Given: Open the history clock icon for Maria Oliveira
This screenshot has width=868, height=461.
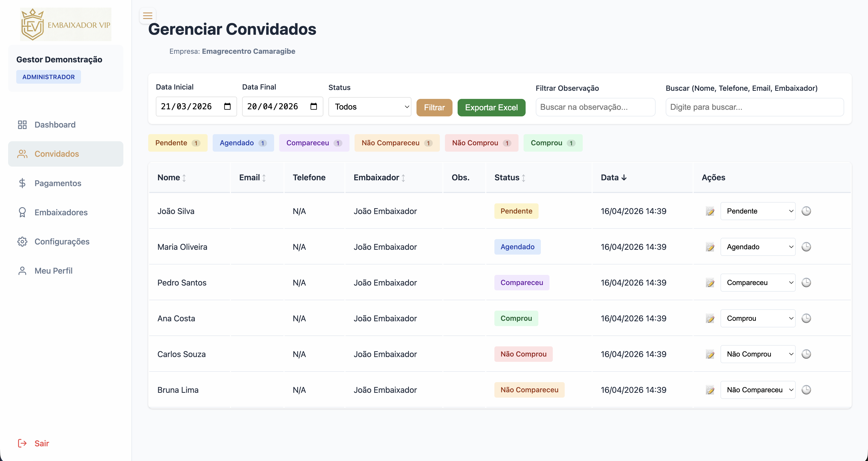Looking at the screenshot, I should 806,246.
